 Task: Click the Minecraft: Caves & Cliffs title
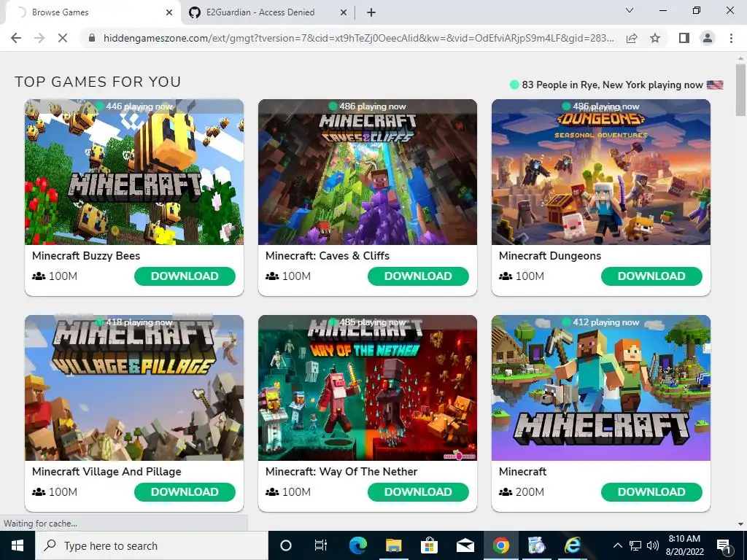328,256
